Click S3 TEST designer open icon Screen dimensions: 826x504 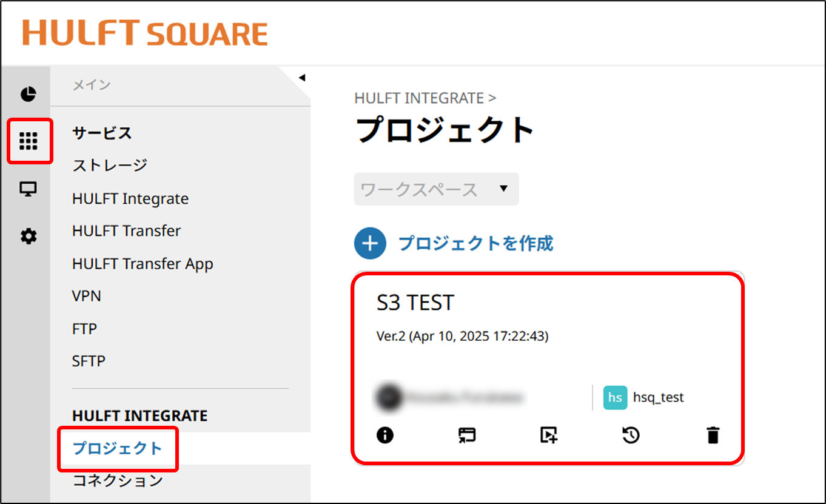(467, 435)
